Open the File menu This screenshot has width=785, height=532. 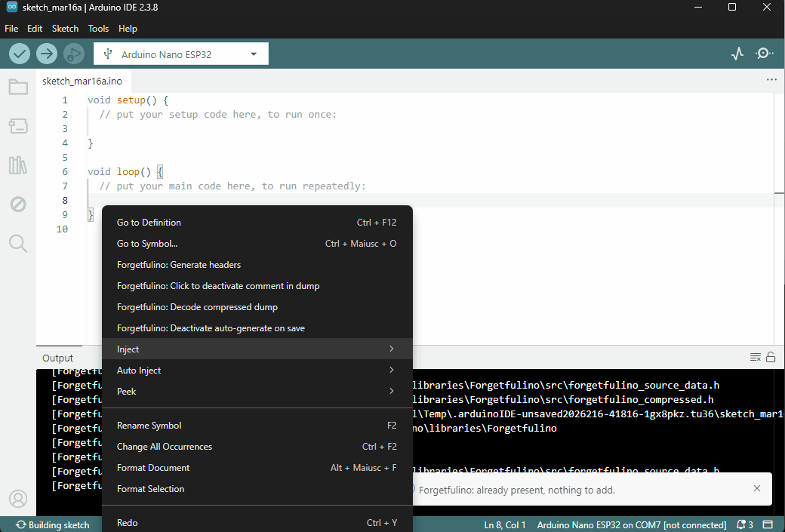[x=11, y=29]
